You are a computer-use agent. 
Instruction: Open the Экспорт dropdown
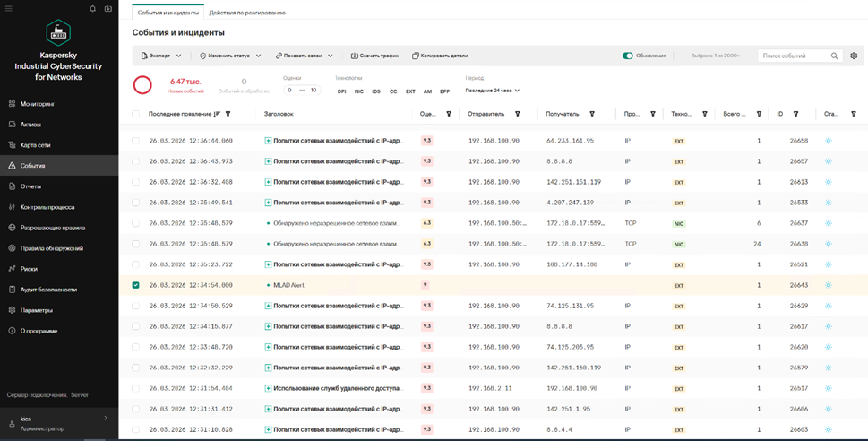(x=161, y=56)
